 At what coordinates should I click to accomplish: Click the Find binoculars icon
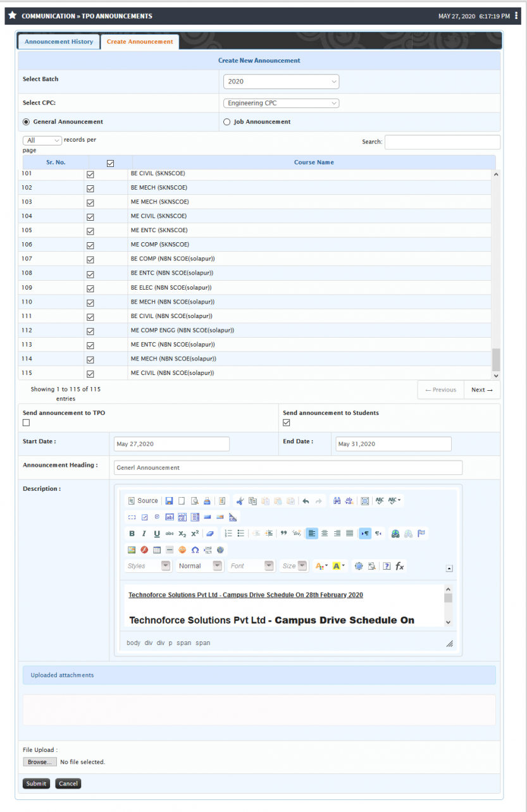(337, 501)
